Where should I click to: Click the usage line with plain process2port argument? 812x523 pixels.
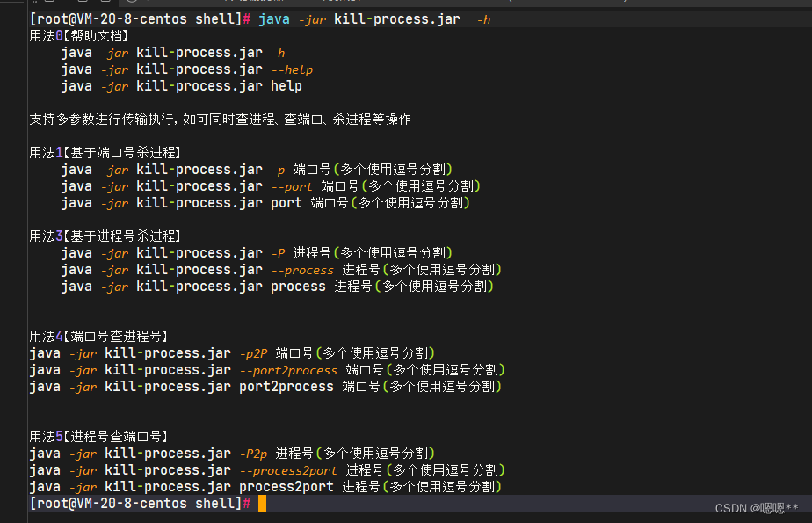point(265,487)
